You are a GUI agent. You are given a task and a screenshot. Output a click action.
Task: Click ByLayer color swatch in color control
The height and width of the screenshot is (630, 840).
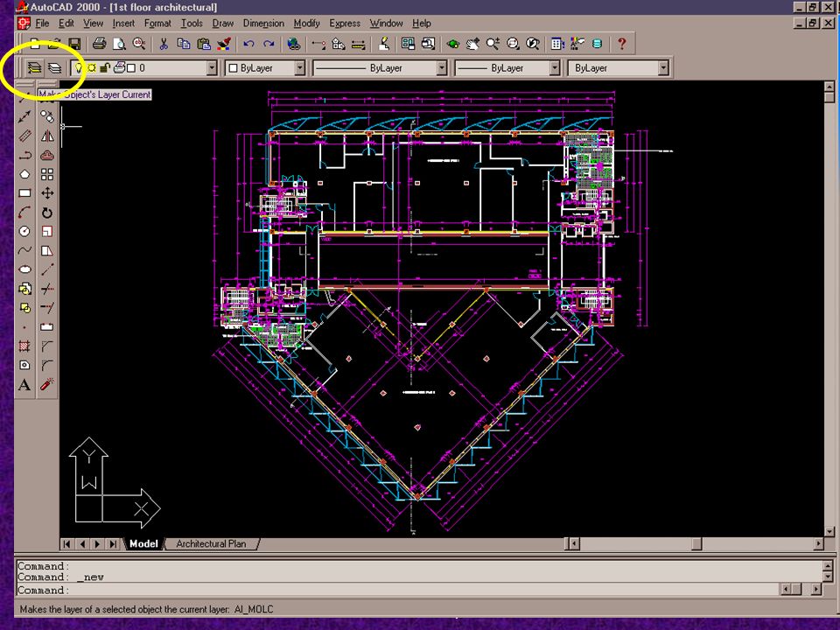[x=233, y=68]
